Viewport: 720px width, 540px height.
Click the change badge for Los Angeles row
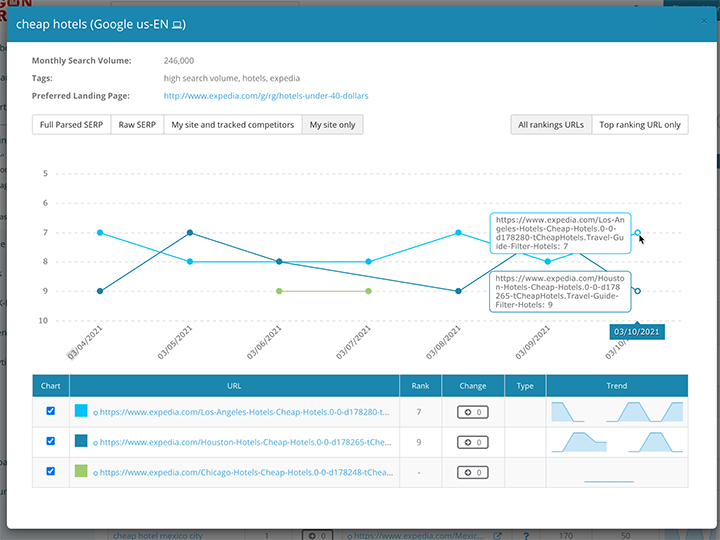[472, 412]
